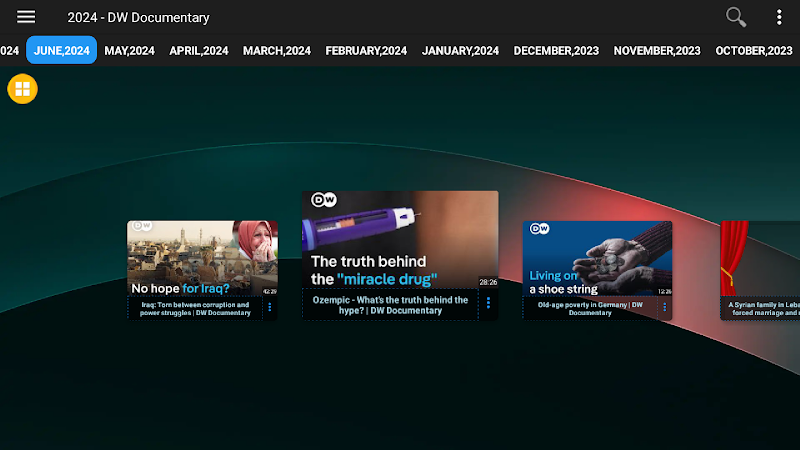Viewport: 800px width, 450px height.
Task: Switch to the OCTOBER,2023 tab
Action: [x=754, y=51]
